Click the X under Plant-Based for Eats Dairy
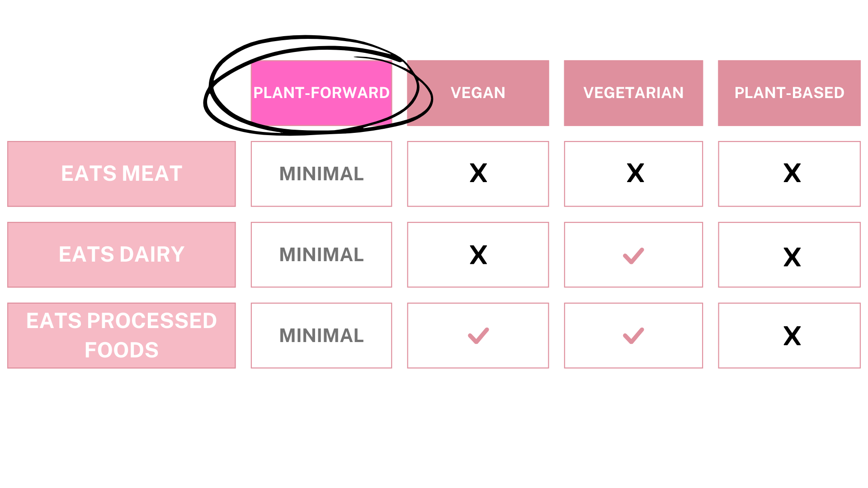 pyautogui.click(x=792, y=257)
